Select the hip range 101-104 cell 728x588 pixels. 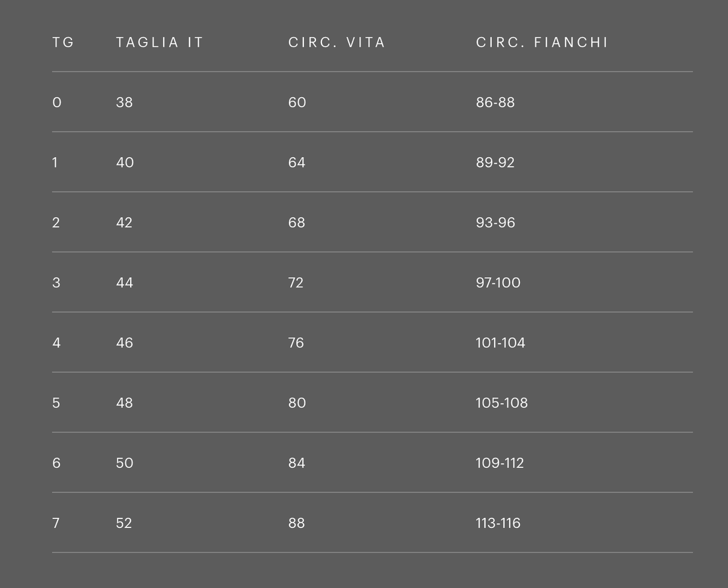(x=500, y=343)
